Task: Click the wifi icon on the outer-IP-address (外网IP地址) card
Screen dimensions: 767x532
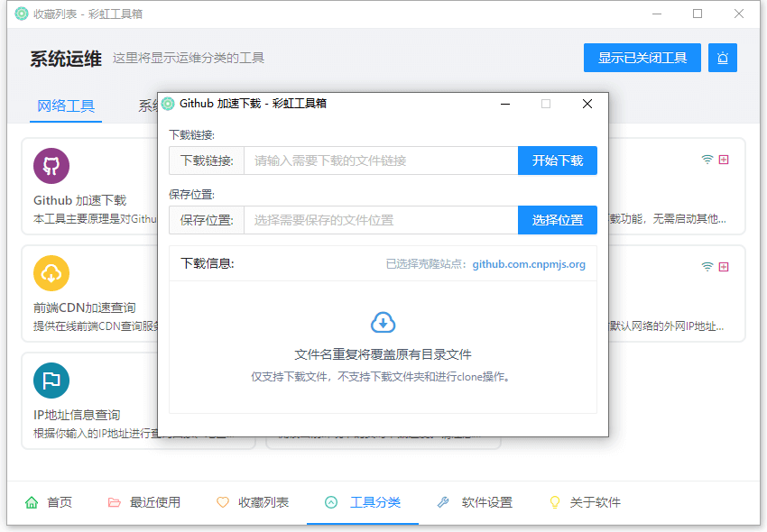Action: (x=707, y=267)
